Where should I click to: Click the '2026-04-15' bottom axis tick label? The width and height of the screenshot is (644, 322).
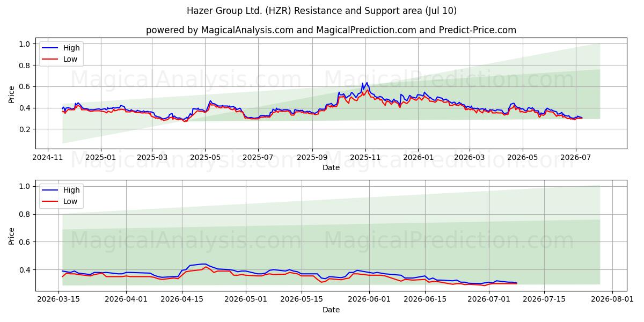[x=182, y=299]
